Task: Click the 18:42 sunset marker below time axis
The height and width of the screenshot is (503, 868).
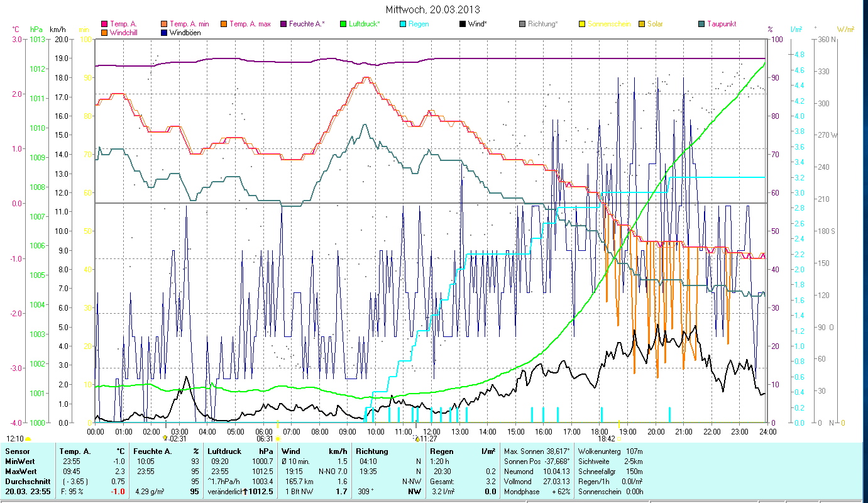Action: pyautogui.click(x=606, y=439)
